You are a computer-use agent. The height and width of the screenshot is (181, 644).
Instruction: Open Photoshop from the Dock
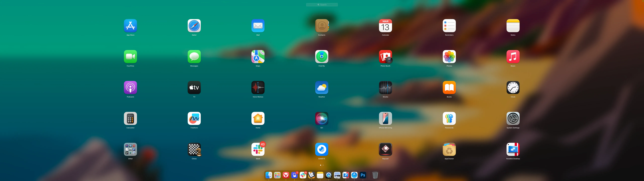(363, 175)
